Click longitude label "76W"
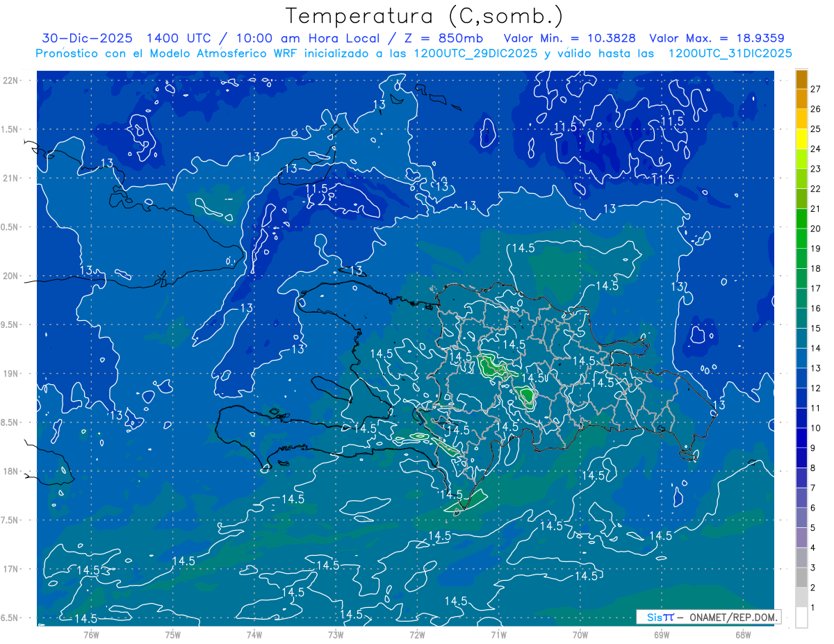 (91, 635)
